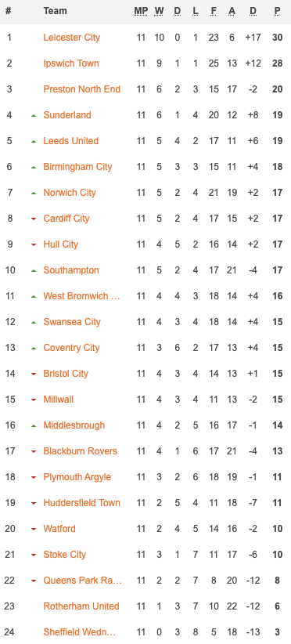Click the green up arrow beside Sunderland
This screenshot has height=644, width=291.
[34, 116]
